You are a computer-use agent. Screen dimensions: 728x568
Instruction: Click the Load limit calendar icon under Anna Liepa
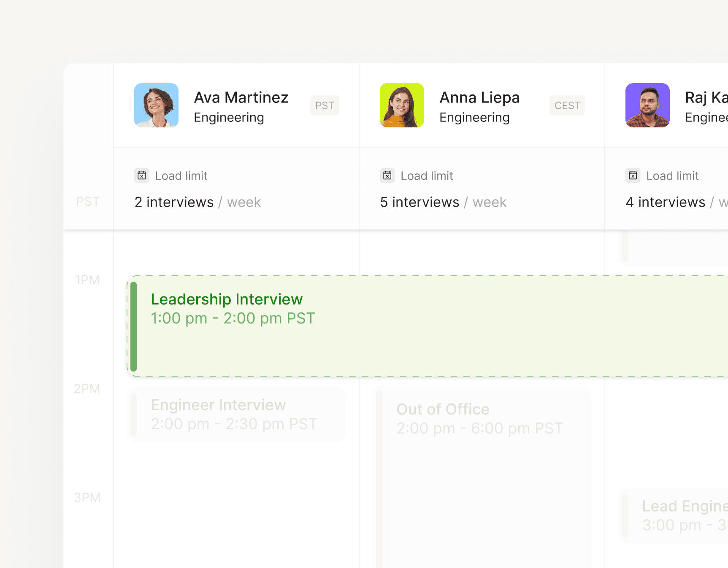coord(387,175)
